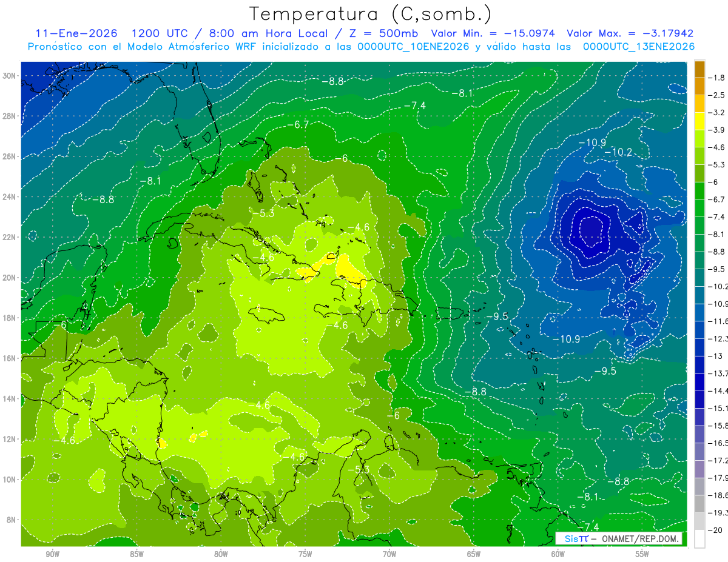Click the valid-until time "0000UTC_13ENE2026"
The width and height of the screenshot is (728, 562).
pos(638,47)
